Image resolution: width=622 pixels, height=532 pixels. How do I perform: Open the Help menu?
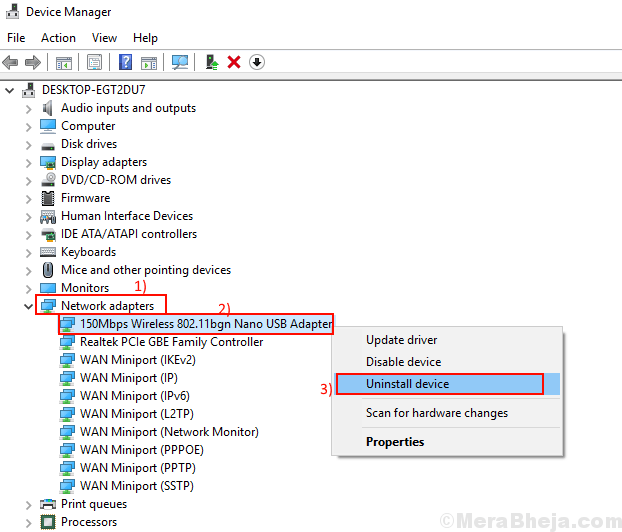pos(145,38)
